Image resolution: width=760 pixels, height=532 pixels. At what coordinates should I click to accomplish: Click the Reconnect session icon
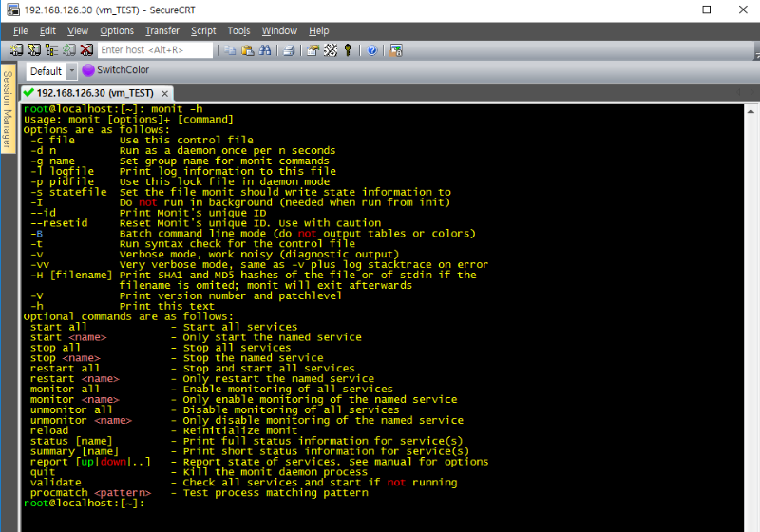click(x=68, y=50)
